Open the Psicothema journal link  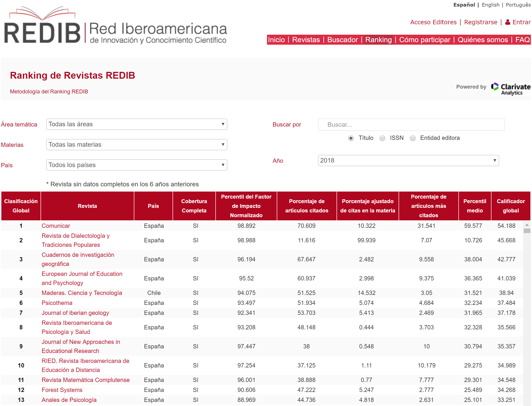point(57,303)
